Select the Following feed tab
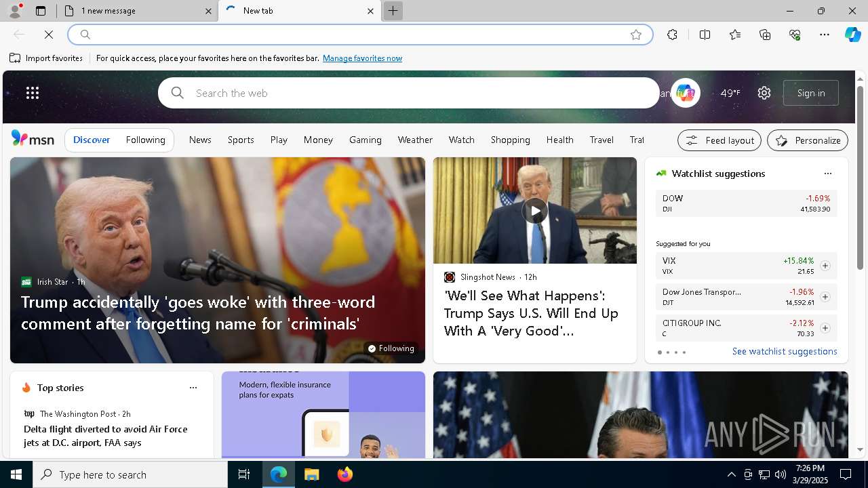Image resolution: width=868 pixels, height=488 pixels. 145,140
